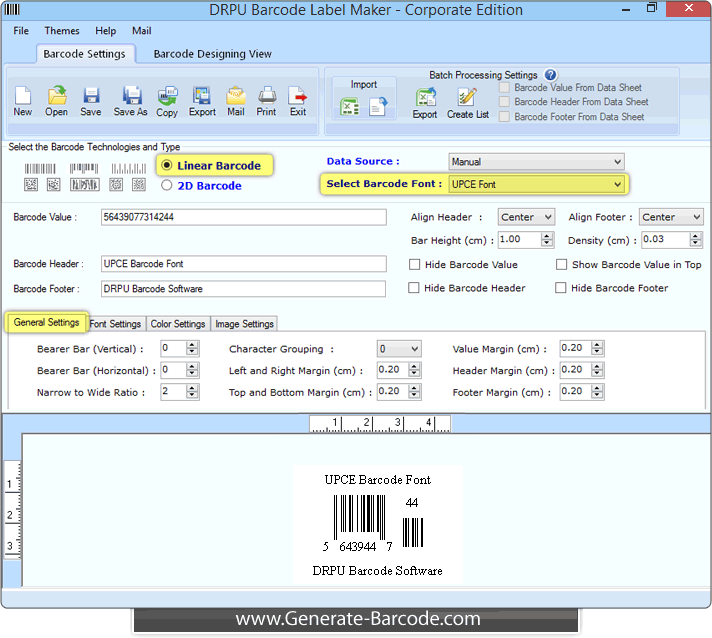Open the Color Settings tab
This screenshot has width=712, height=638.
[x=178, y=324]
